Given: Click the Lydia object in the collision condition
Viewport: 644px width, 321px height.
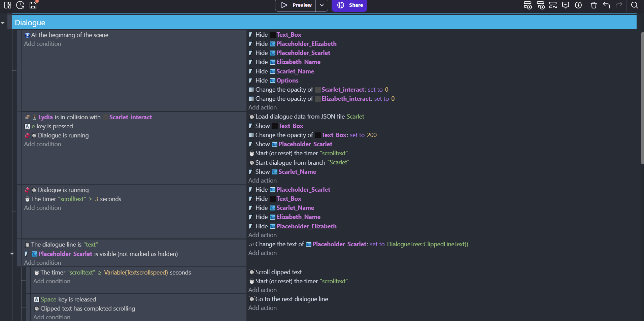Looking at the screenshot, I should 45,117.
